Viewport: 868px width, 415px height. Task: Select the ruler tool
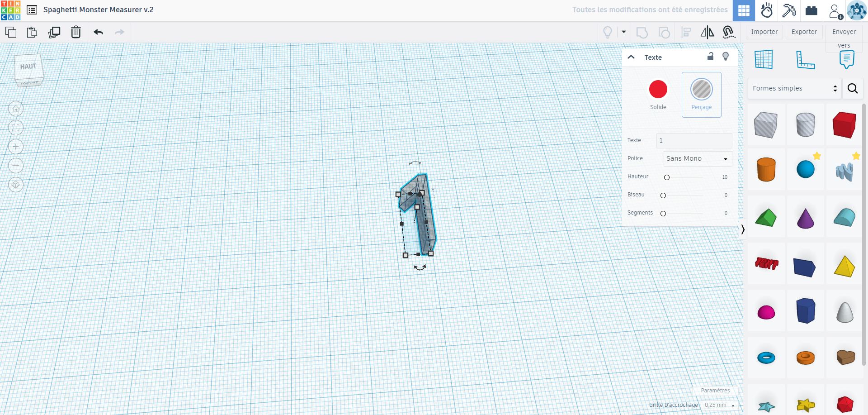click(805, 59)
